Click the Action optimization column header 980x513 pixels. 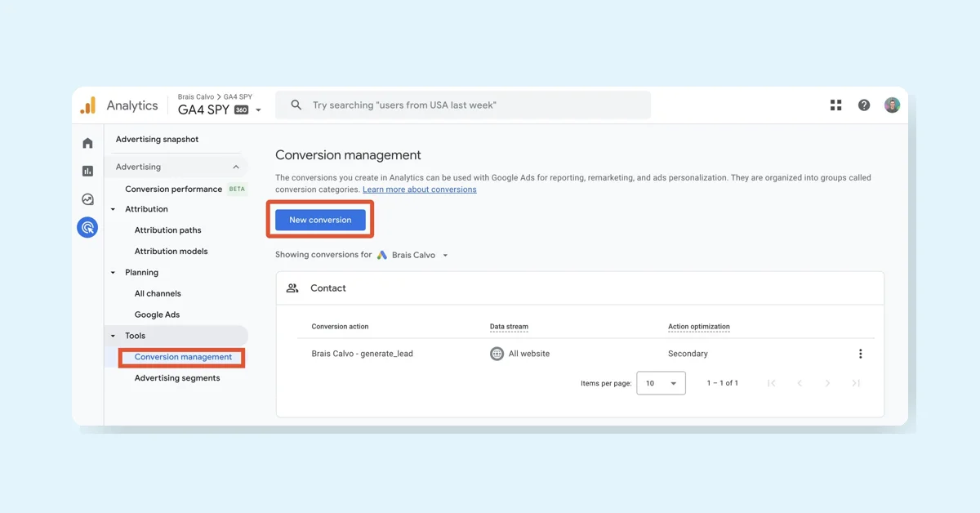coord(699,327)
